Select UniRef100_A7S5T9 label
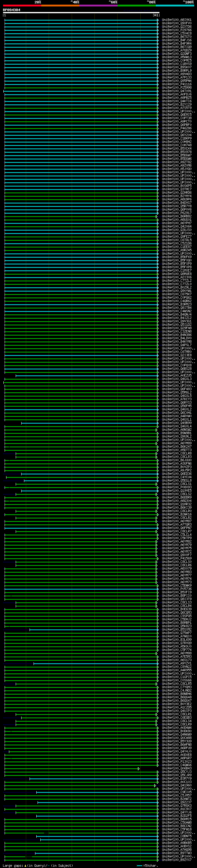 click(177, 108)
